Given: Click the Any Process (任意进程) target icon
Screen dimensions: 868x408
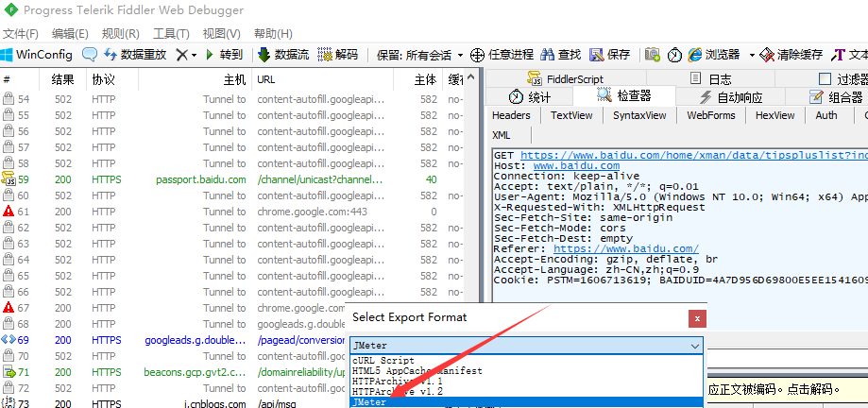Looking at the screenshot, I should tap(477, 55).
